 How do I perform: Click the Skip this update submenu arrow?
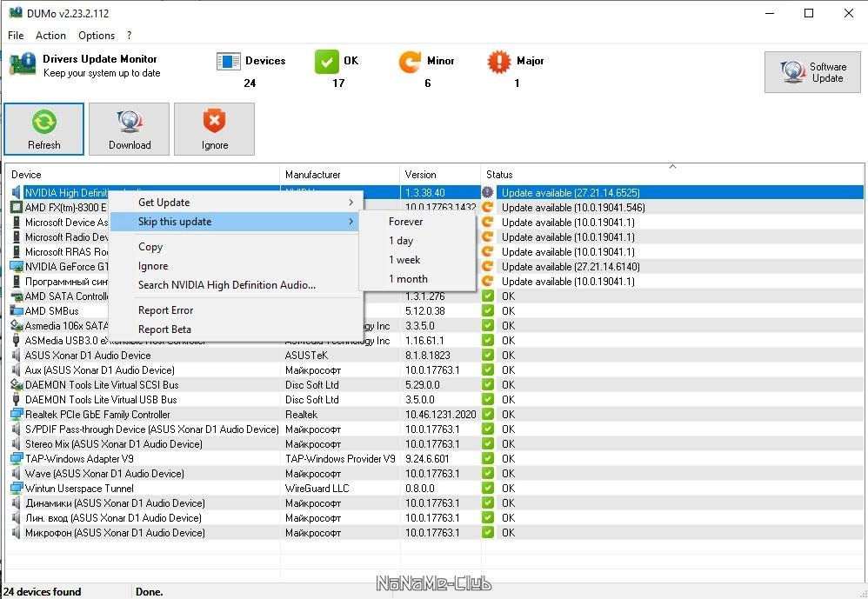(351, 222)
